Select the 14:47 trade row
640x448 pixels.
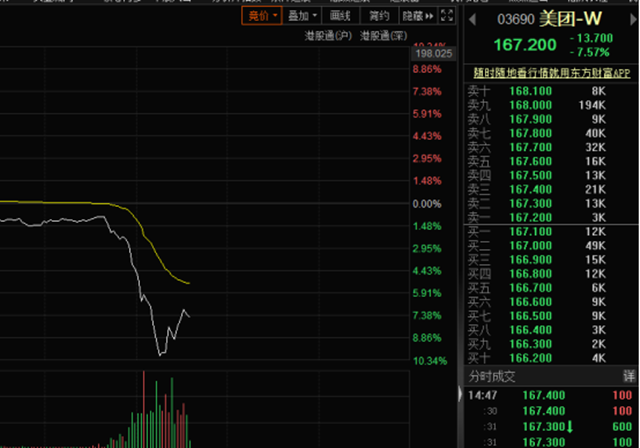[551, 395]
